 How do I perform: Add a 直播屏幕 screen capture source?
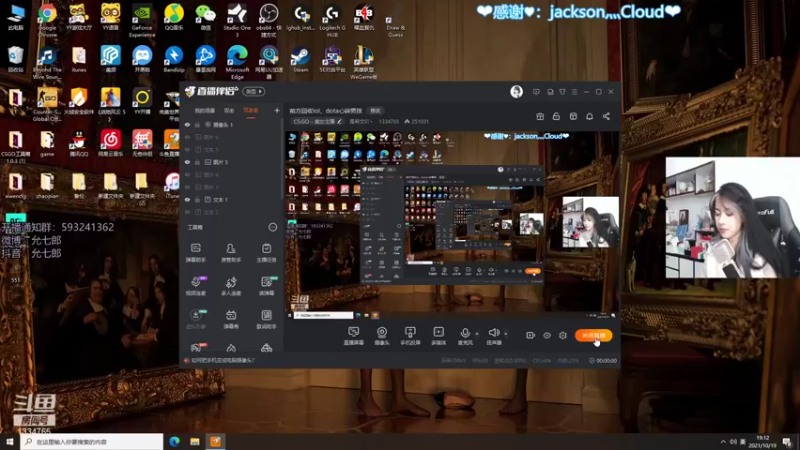coord(354,336)
